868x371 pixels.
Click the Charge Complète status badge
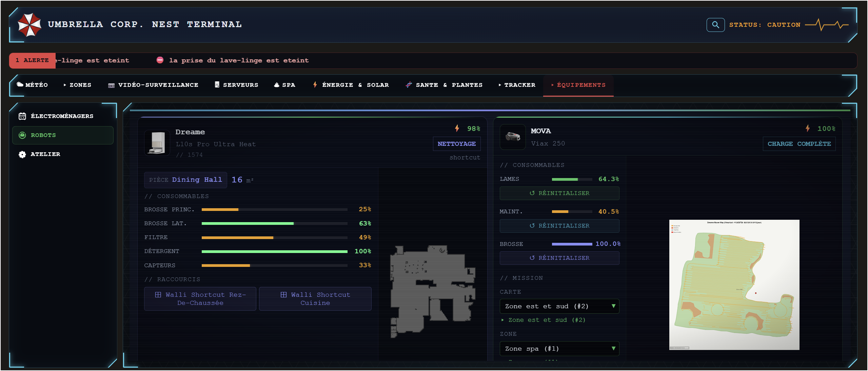799,144
